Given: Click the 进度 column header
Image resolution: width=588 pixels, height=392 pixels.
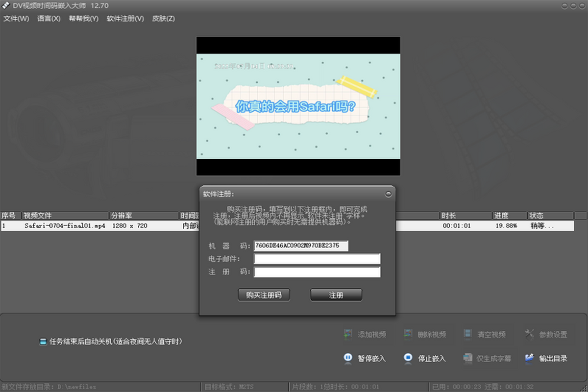Looking at the screenshot, I should coord(510,216).
